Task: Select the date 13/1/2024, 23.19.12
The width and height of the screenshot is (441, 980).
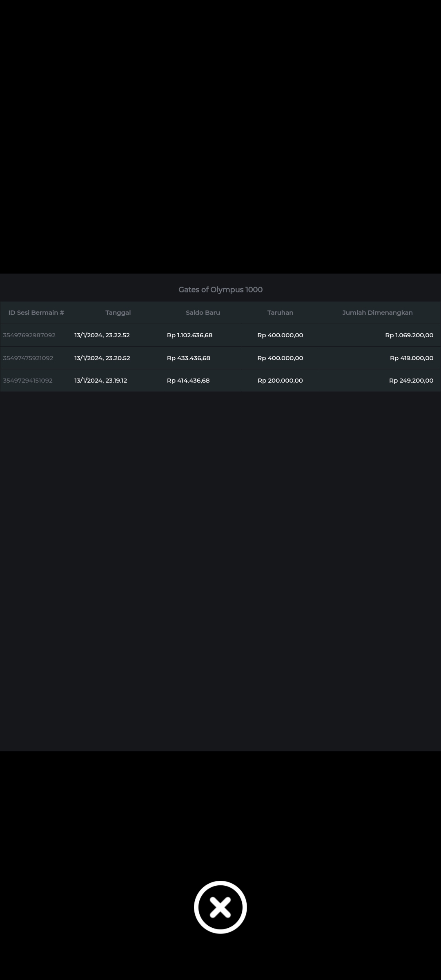Action: (101, 381)
